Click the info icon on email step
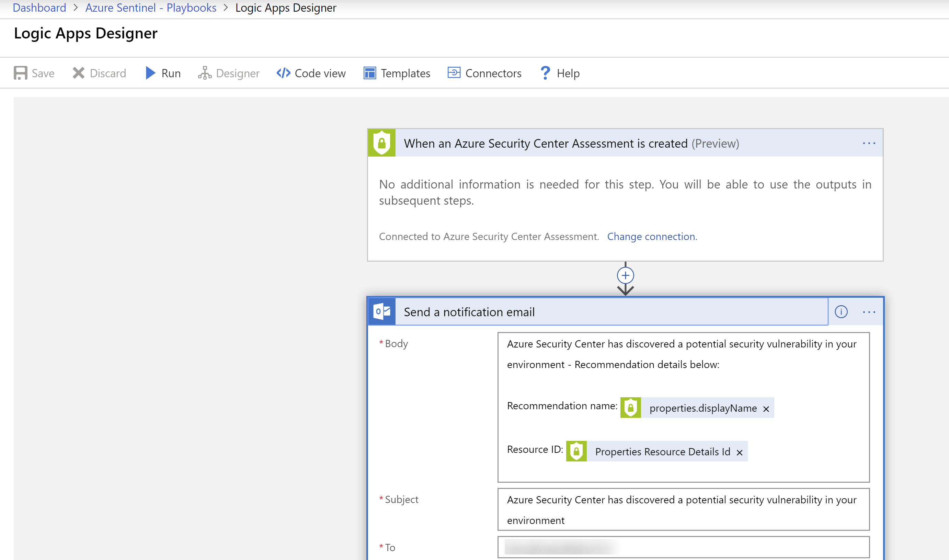The width and height of the screenshot is (949, 560). tap(841, 312)
